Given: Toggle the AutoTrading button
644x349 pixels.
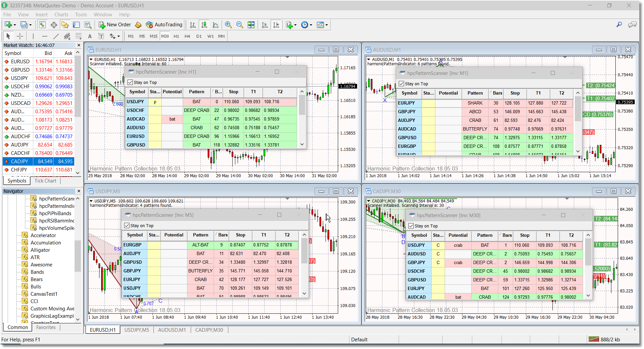Looking at the screenshot, I should (164, 25).
